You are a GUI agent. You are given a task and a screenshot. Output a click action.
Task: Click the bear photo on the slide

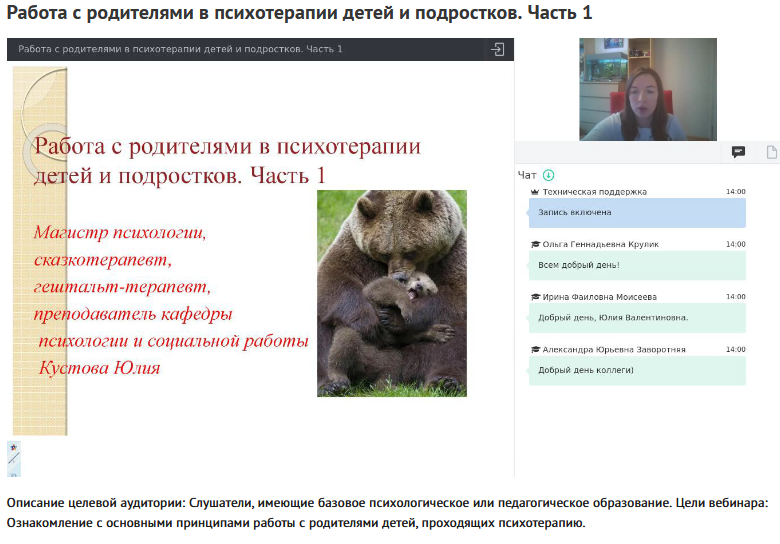[x=391, y=293]
